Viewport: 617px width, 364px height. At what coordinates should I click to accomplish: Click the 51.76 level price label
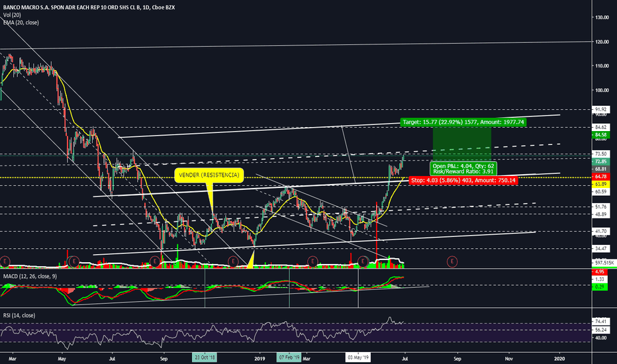[x=600, y=206]
